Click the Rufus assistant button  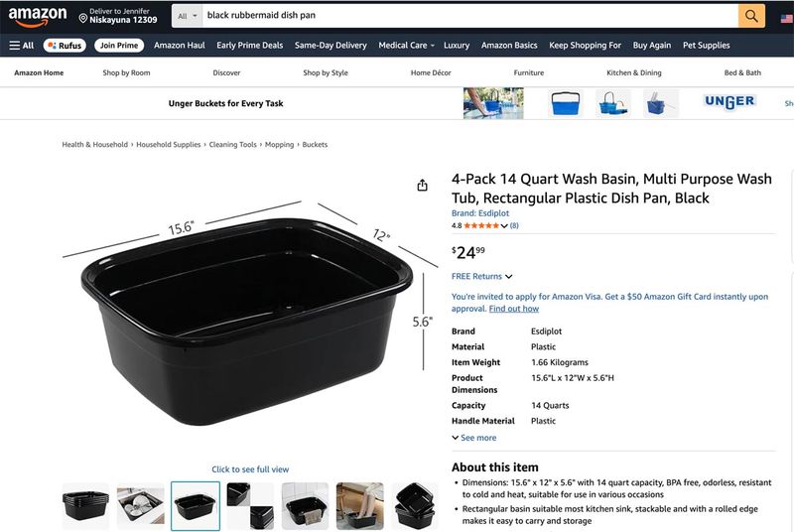click(x=65, y=45)
